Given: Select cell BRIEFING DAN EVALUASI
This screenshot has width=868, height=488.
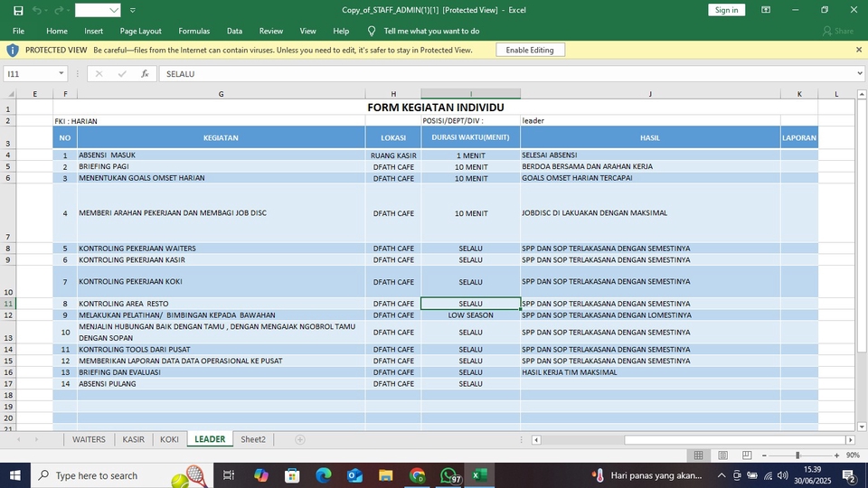Looking at the screenshot, I should pyautogui.click(x=221, y=372).
